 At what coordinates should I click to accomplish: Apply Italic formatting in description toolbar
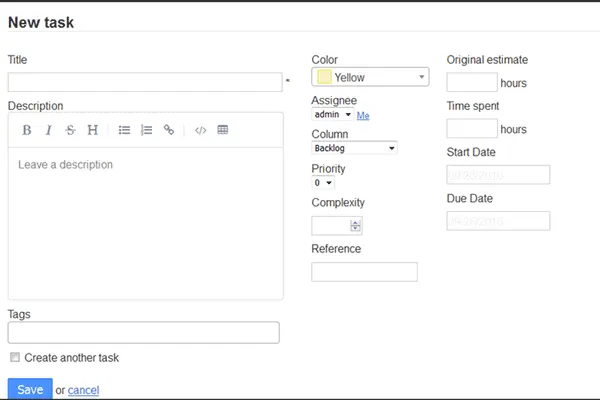[x=48, y=130]
